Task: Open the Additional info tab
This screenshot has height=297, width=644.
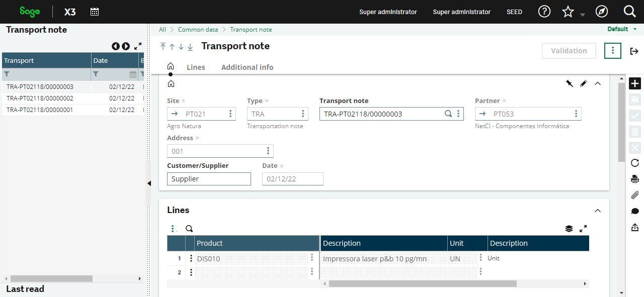Action: click(x=247, y=67)
